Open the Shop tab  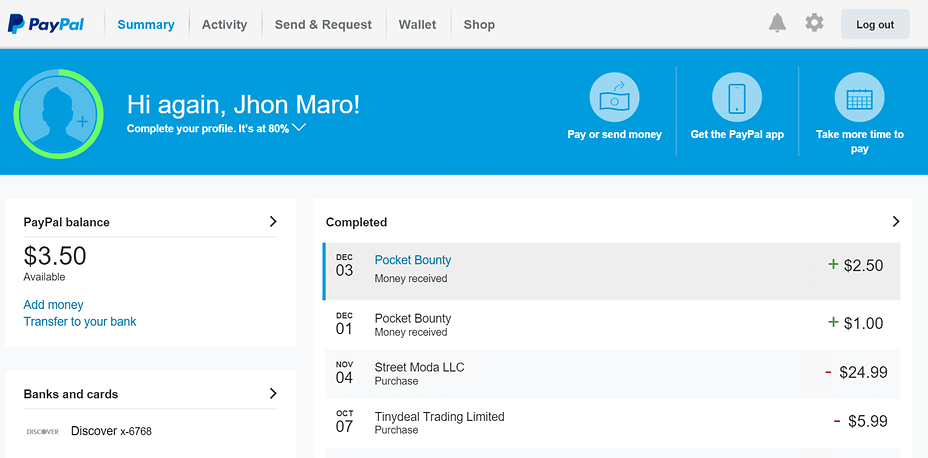point(479,25)
